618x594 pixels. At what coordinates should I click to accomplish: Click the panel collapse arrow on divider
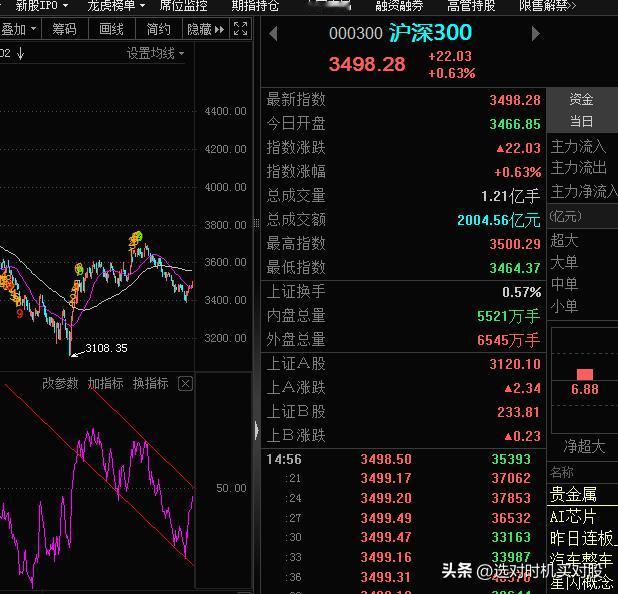pos(257,430)
